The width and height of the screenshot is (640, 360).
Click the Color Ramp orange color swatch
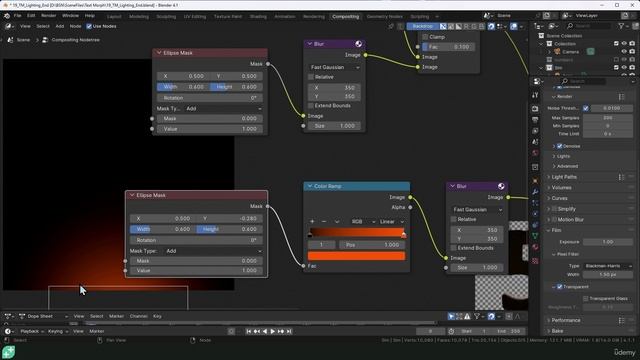[x=356, y=256]
